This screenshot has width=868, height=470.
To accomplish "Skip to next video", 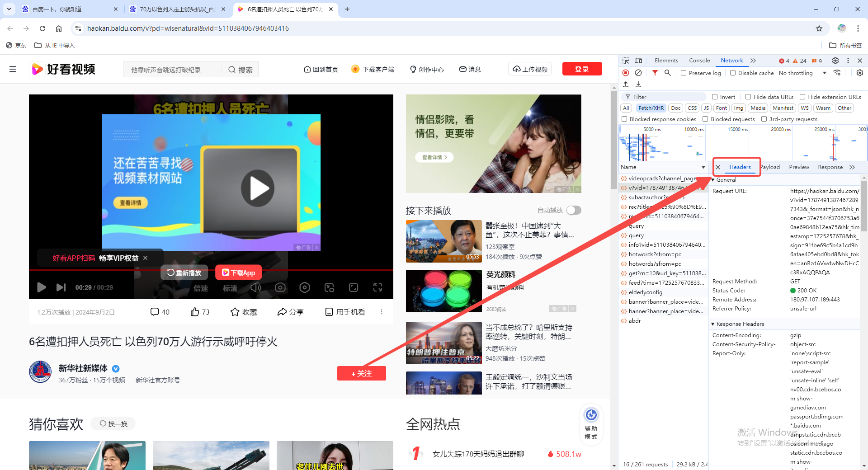I will pos(61,287).
